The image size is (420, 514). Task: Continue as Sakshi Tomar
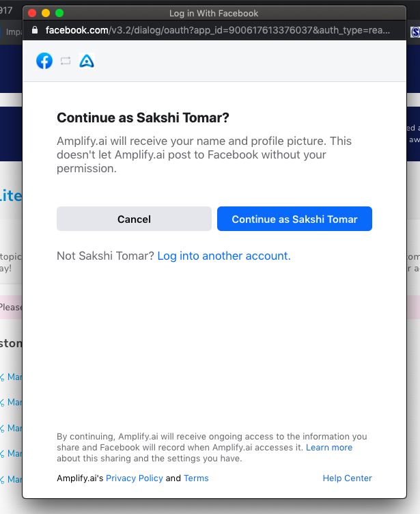point(294,219)
